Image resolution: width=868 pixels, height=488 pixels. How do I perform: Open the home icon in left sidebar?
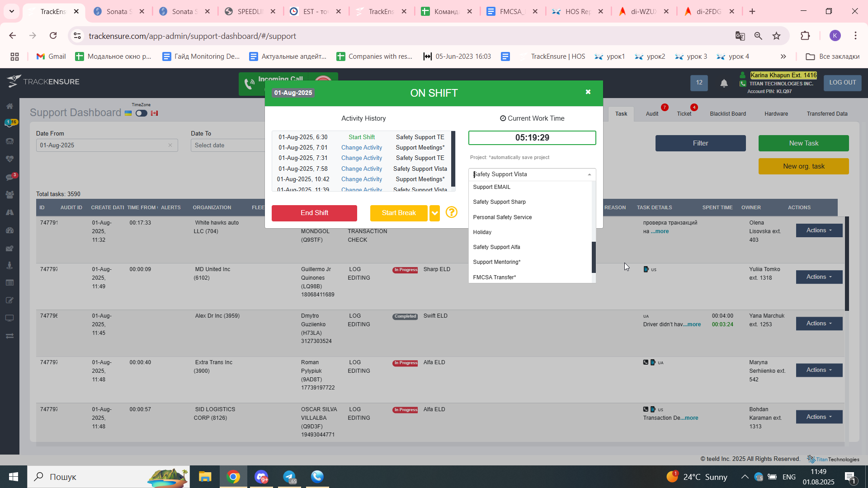(9, 106)
